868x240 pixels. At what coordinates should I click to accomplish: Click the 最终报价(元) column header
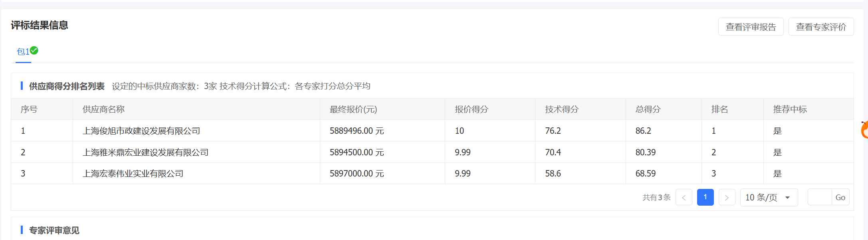353,109
